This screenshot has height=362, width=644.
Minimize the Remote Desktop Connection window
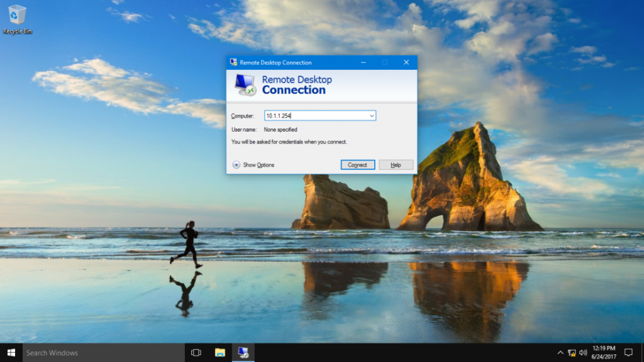pos(364,62)
